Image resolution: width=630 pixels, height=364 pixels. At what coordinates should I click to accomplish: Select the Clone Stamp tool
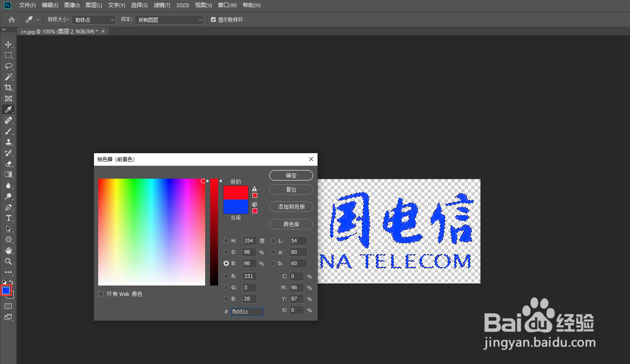[8, 142]
